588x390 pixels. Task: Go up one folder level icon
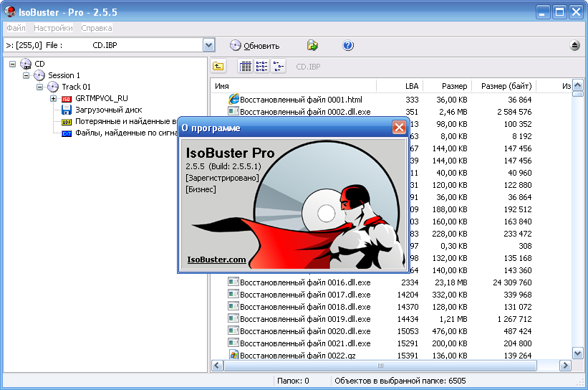[218, 67]
